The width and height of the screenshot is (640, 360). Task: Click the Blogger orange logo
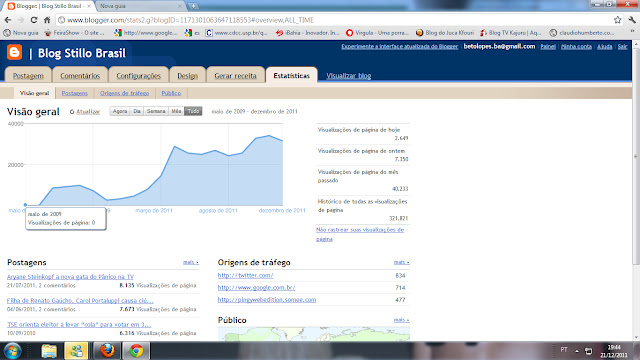click(14, 52)
